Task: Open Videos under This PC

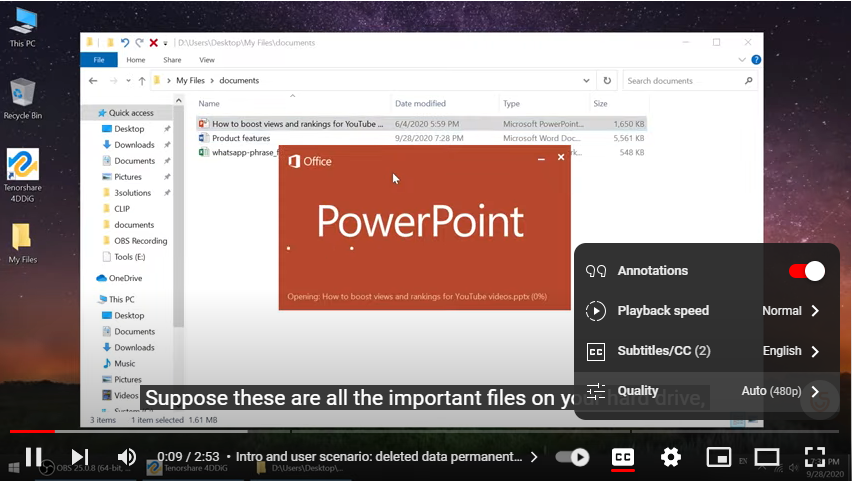Action: tap(126, 395)
